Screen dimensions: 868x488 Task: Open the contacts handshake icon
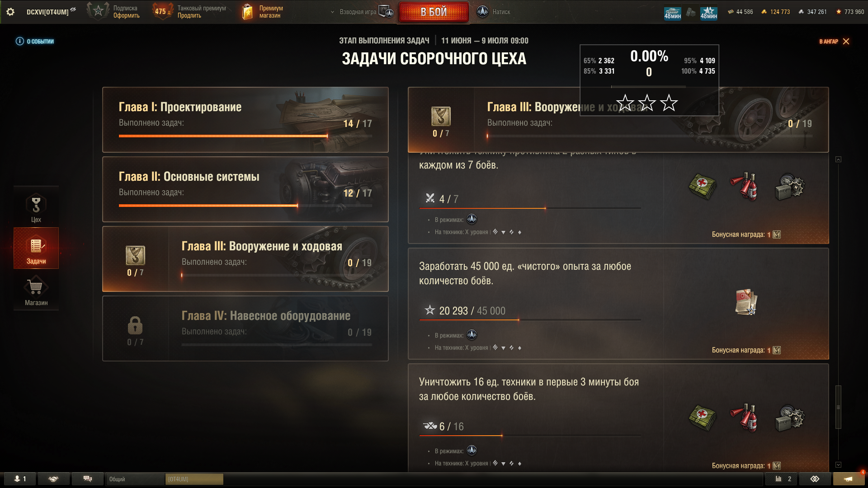tap(53, 479)
